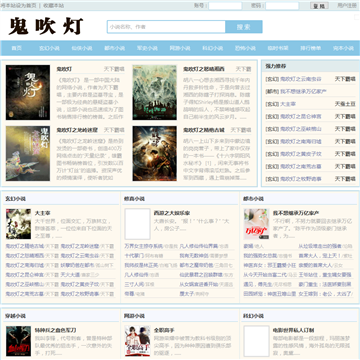Click the 鬼吹灯 site logo
The image size is (360, 360).
point(46,26)
